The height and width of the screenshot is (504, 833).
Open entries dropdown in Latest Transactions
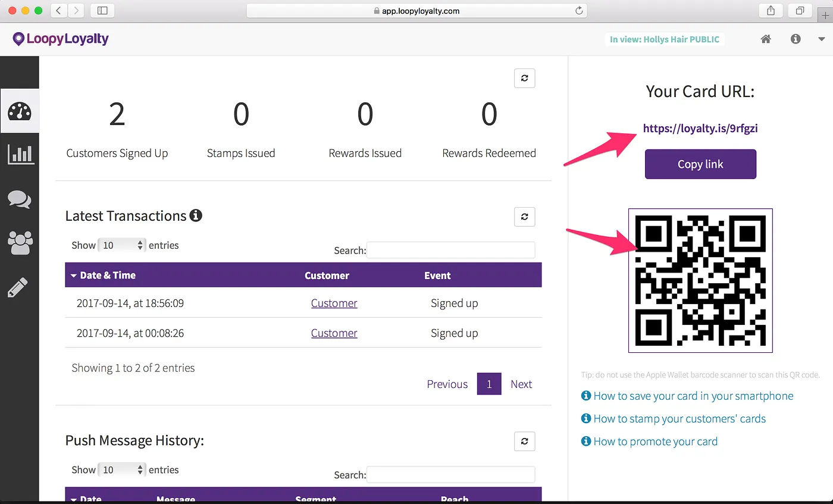tap(122, 245)
